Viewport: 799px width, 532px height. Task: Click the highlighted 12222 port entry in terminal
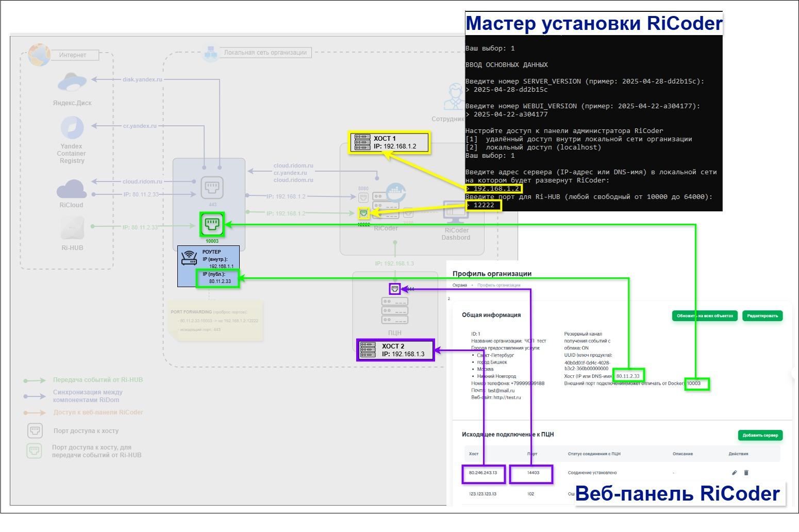pos(484,205)
